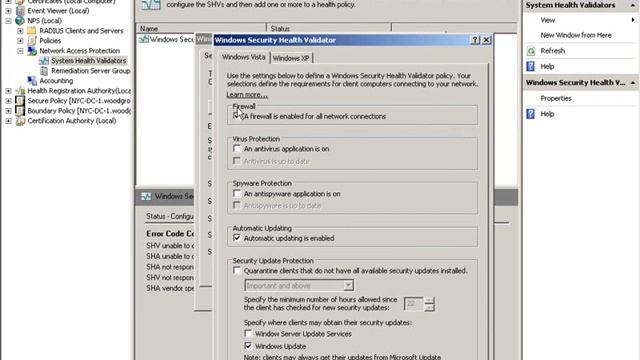The image size is (640, 360).
Task: Select System Health Validators in the tree
Action: pos(89,61)
